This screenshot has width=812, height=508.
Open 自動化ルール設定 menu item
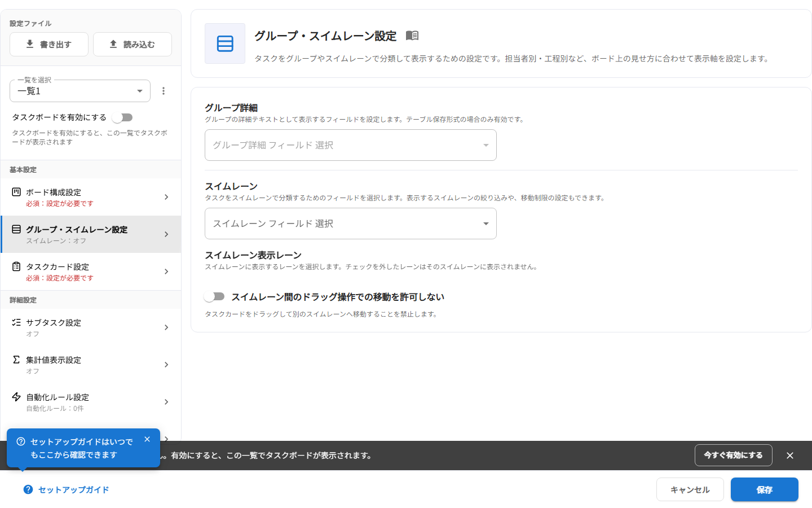pyautogui.click(x=91, y=402)
